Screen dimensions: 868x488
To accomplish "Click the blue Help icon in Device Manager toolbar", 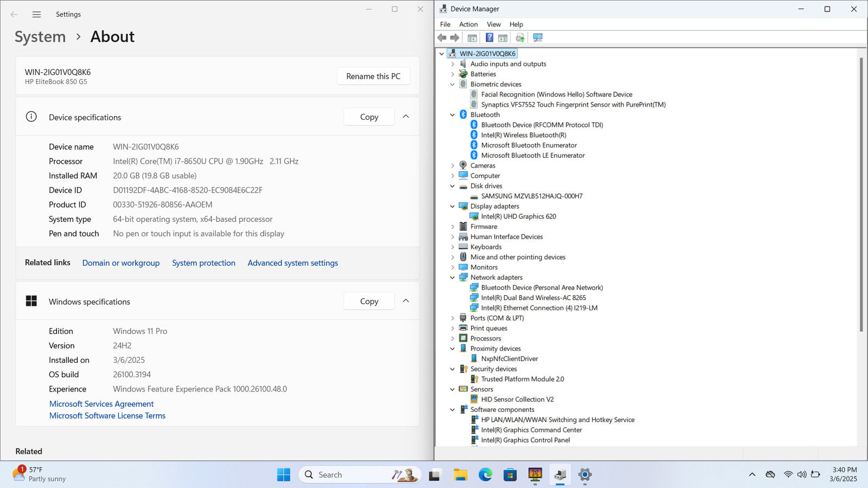I will pos(489,38).
